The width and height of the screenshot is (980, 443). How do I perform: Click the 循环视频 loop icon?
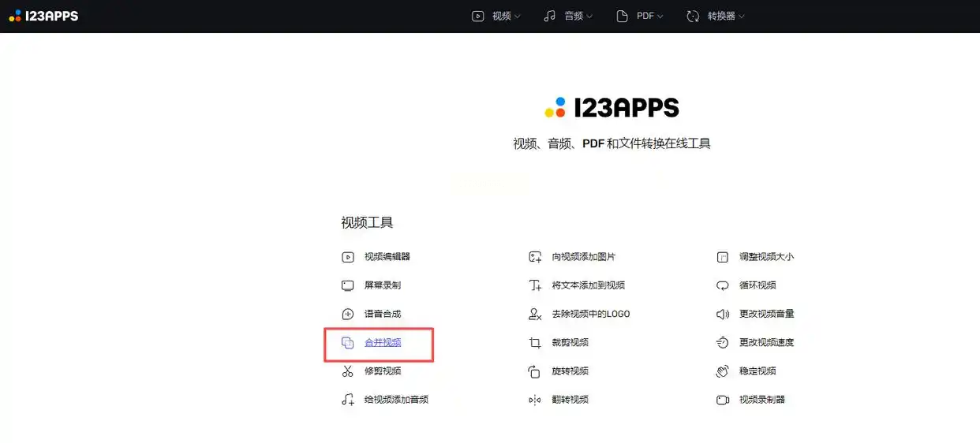pos(722,285)
